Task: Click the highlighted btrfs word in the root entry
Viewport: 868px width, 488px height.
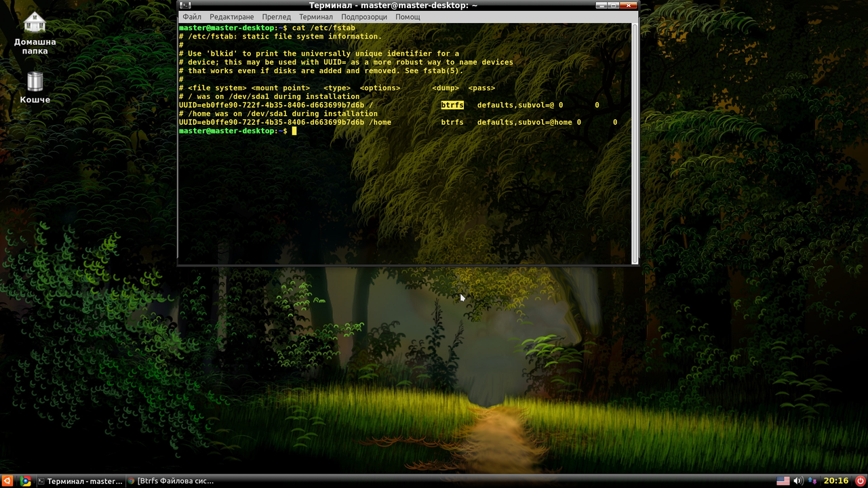Action: pyautogui.click(x=452, y=105)
